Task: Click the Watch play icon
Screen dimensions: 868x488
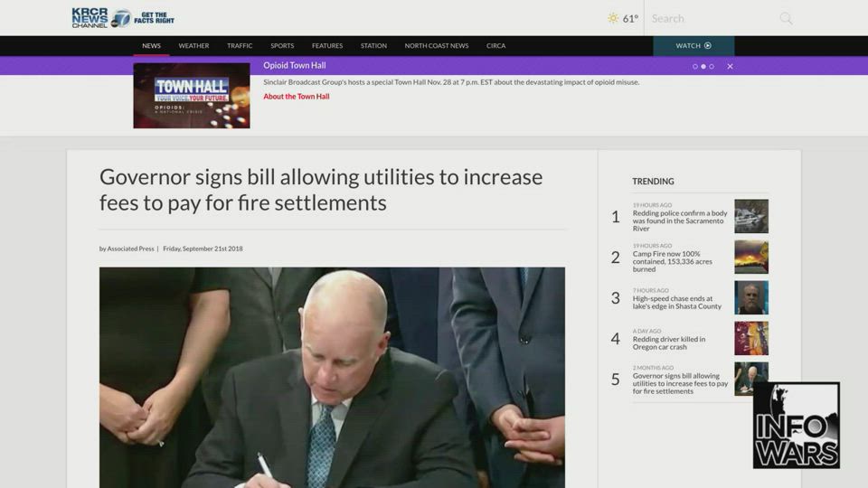Action: 708,46
